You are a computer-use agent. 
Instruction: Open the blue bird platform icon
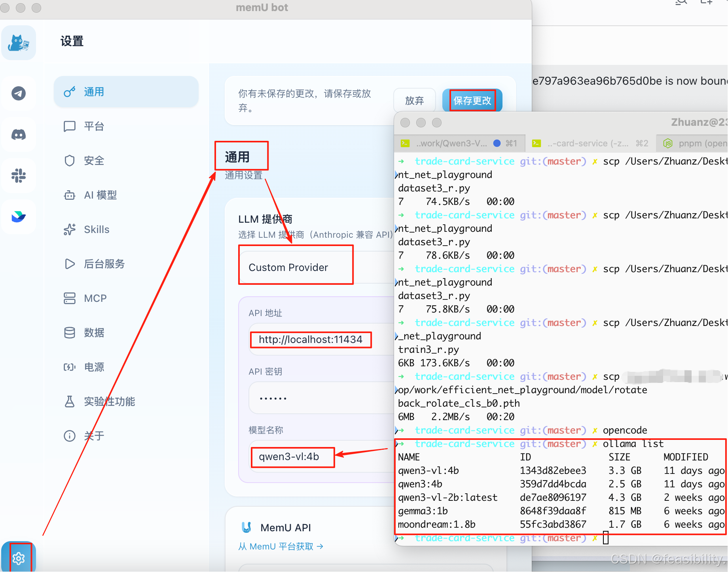coord(19,217)
